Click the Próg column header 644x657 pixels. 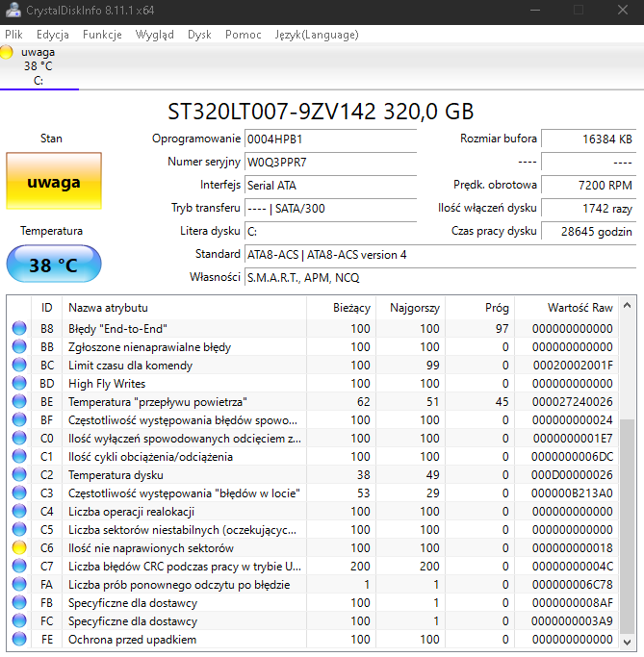pyautogui.click(x=480, y=308)
